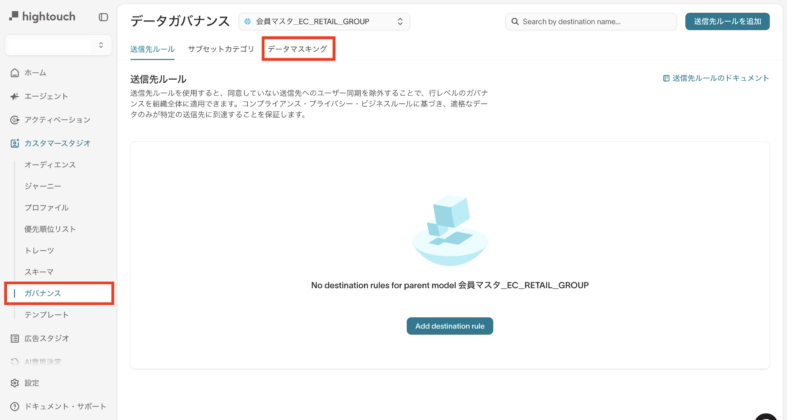Click the document icon beside 送信先ルールのドキュメント
Viewport: 787px width, 420px height.
pyautogui.click(x=666, y=78)
